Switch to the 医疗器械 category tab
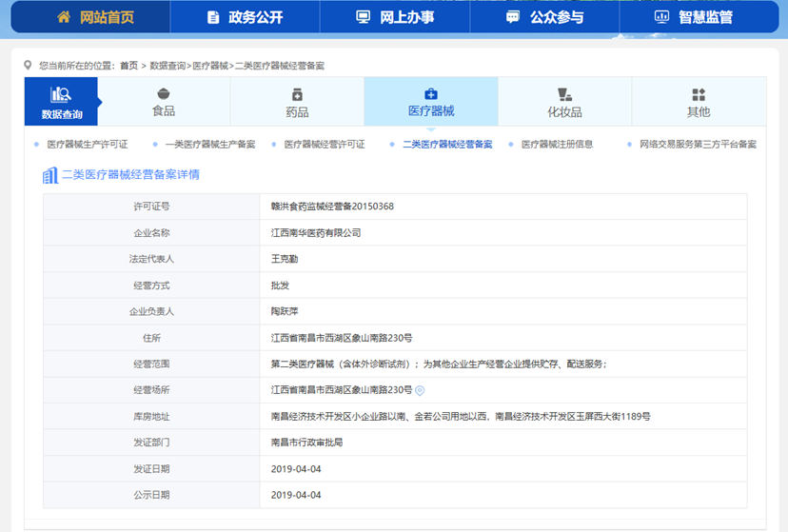This screenshot has width=788, height=532. pos(431,103)
